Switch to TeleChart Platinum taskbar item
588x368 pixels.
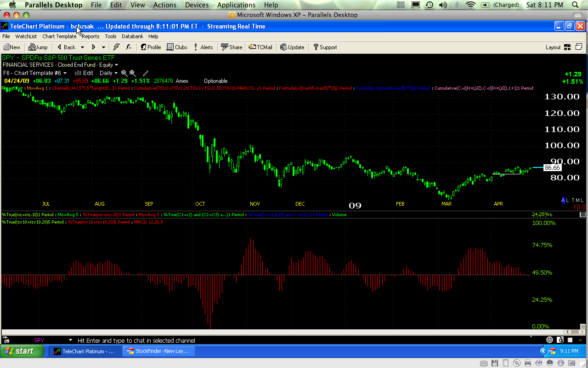tap(85, 351)
